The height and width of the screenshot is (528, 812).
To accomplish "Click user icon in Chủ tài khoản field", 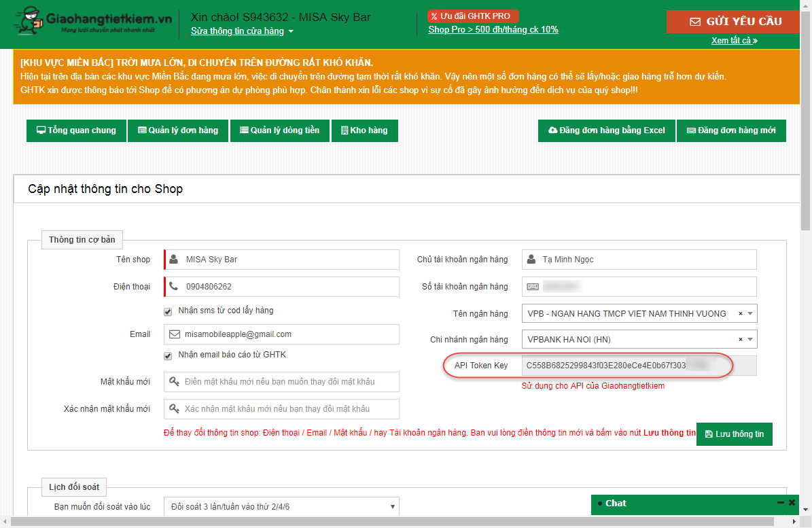I will point(531,260).
